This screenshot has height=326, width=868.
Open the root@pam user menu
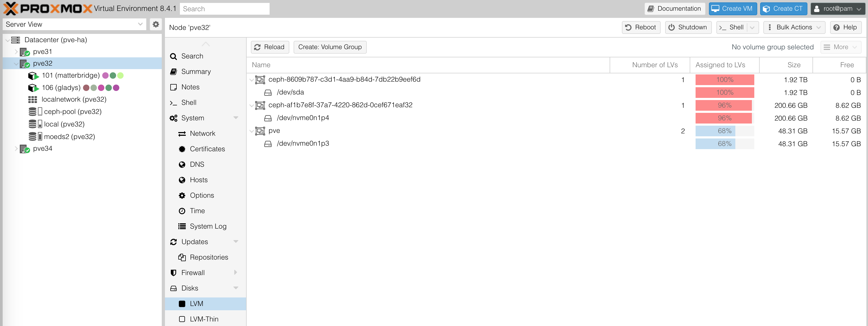click(838, 9)
